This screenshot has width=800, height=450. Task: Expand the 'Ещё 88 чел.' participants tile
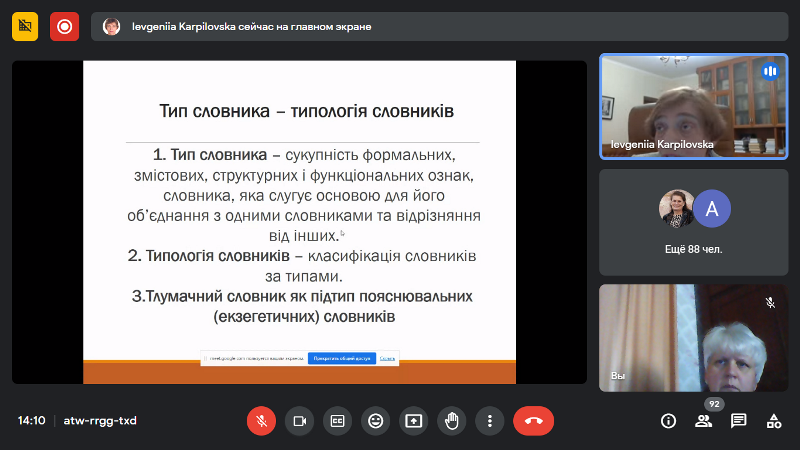[x=693, y=222]
